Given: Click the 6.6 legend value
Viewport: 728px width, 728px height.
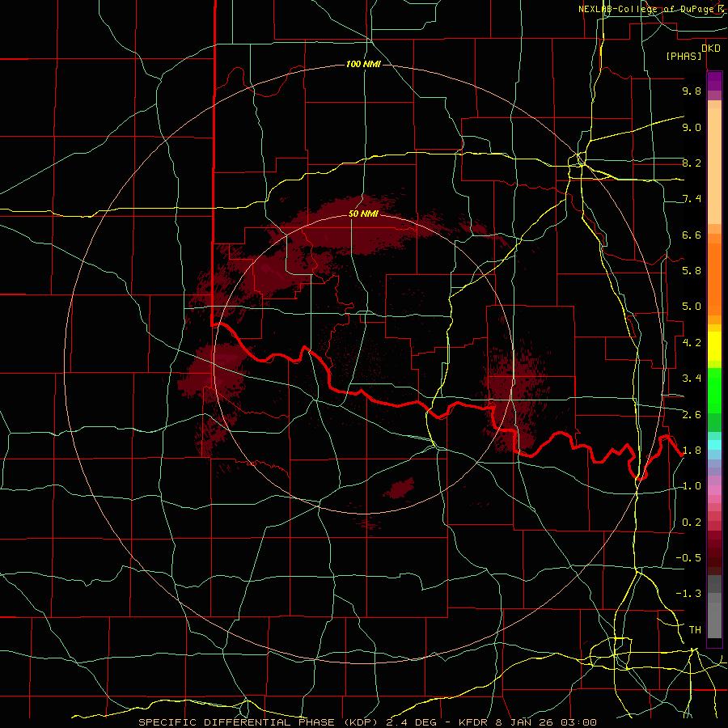Looking at the screenshot, I should (692, 235).
